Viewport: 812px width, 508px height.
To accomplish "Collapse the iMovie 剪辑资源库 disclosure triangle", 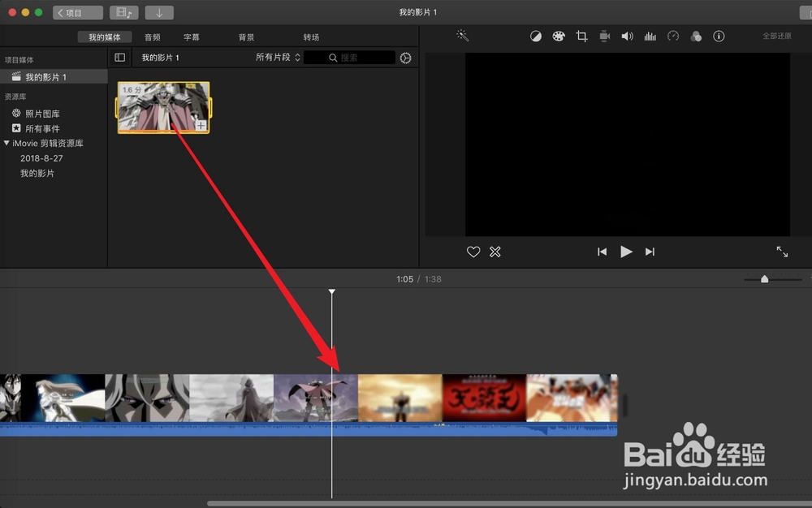I will coord(6,144).
